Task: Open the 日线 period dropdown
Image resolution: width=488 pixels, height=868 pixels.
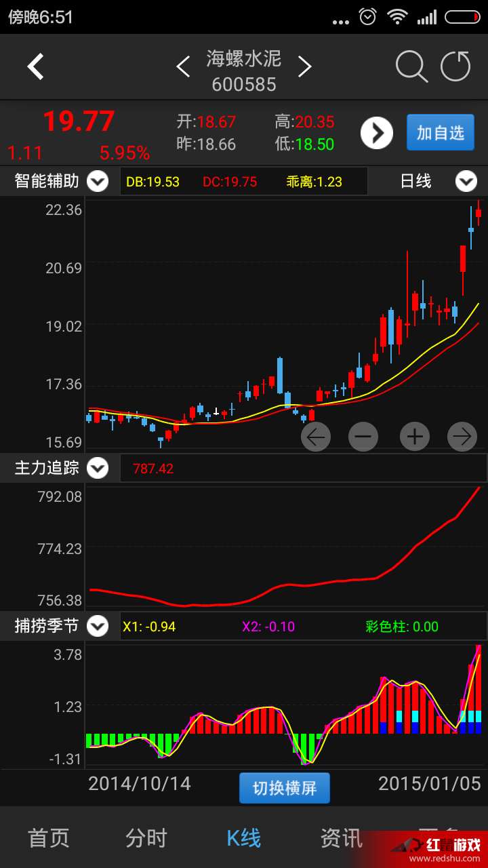Action: coord(466,182)
